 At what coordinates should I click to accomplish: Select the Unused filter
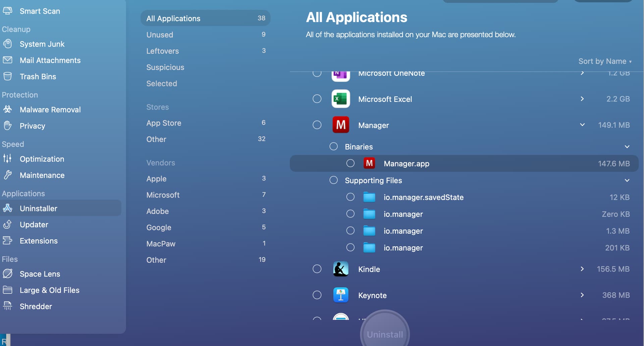pos(206,35)
